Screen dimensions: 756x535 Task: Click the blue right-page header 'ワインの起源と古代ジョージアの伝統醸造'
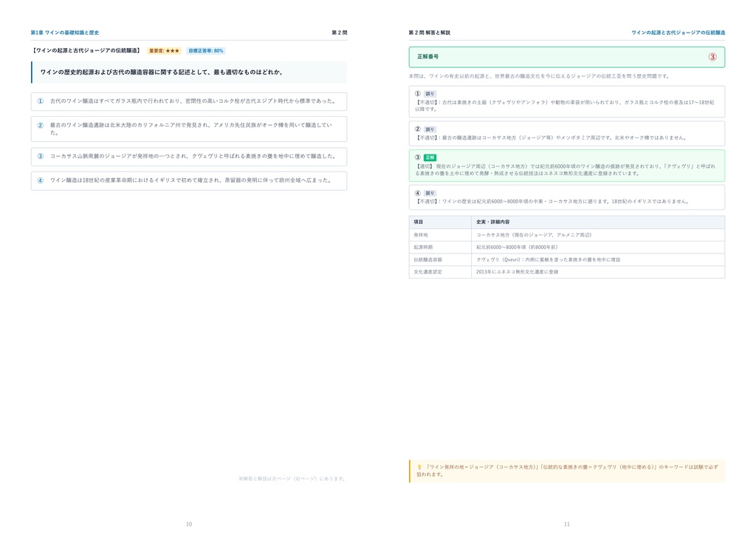(x=678, y=33)
